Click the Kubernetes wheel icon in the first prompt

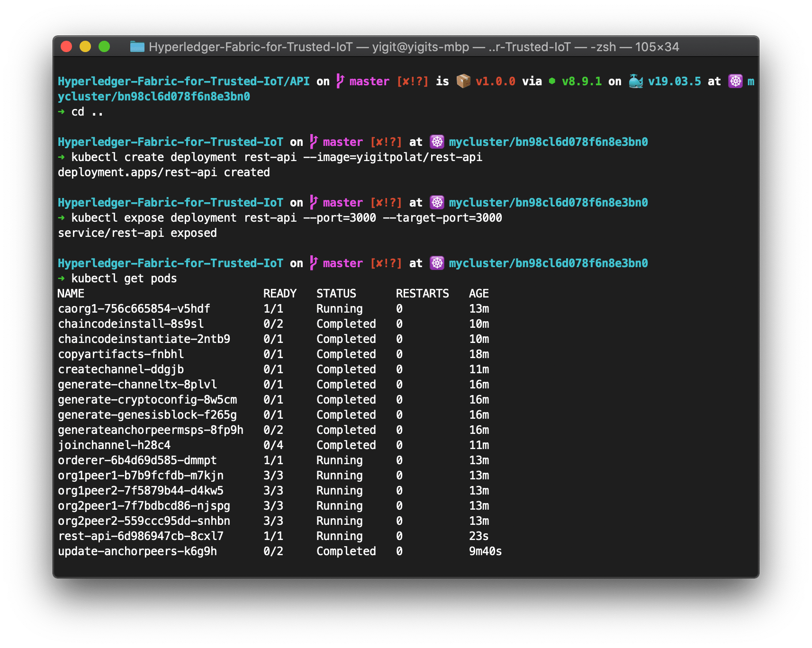coord(735,81)
